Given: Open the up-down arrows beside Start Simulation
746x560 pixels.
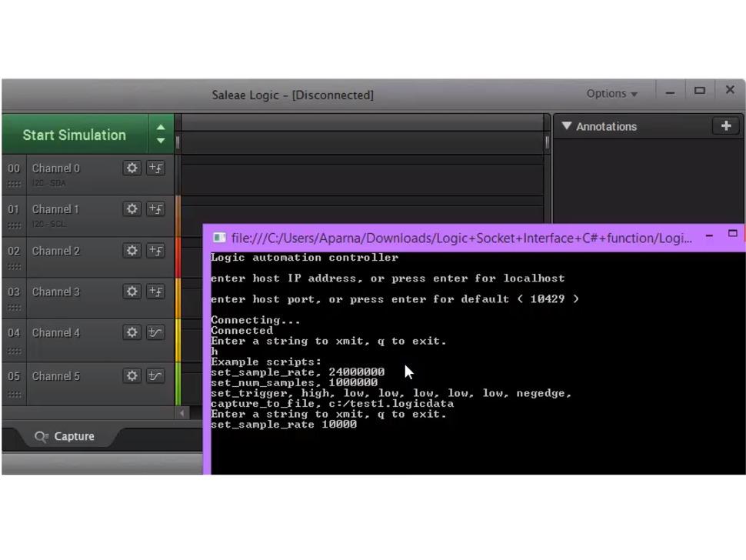Looking at the screenshot, I should pos(160,135).
